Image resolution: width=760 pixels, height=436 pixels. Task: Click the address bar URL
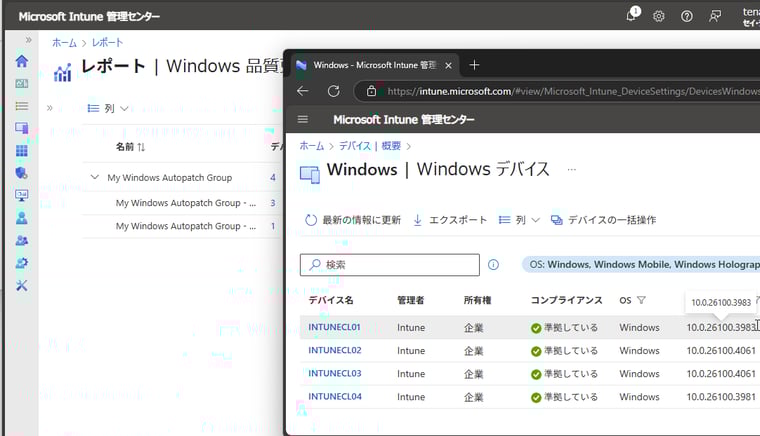pyautogui.click(x=572, y=91)
